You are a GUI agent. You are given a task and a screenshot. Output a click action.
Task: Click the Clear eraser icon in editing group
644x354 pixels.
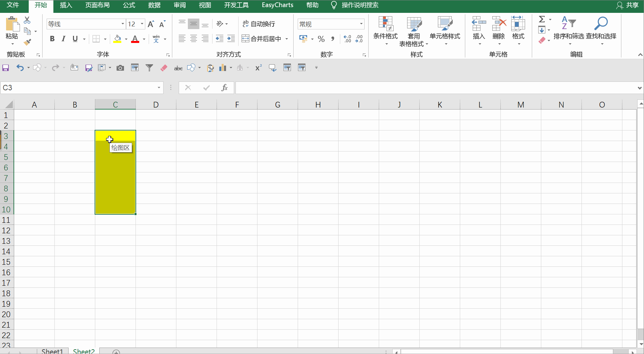point(542,41)
